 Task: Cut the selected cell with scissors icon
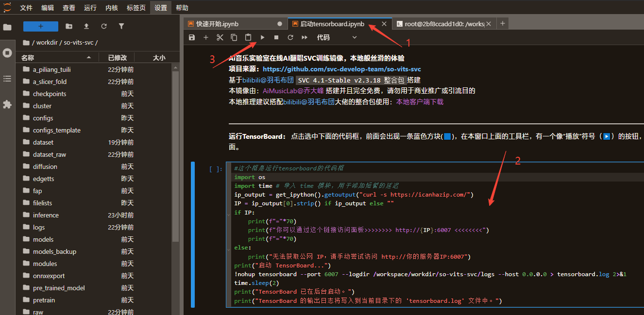click(x=220, y=37)
